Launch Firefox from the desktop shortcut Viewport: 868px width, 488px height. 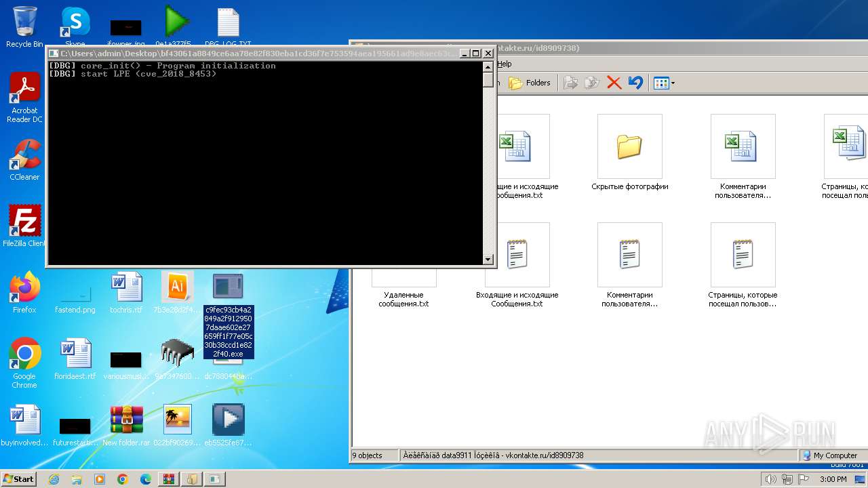(x=24, y=292)
